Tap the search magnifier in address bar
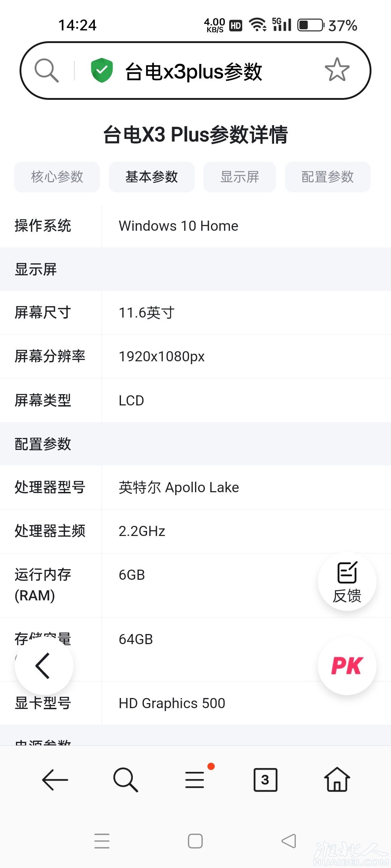Viewport: 391px width, 868px height. click(x=46, y=71)
